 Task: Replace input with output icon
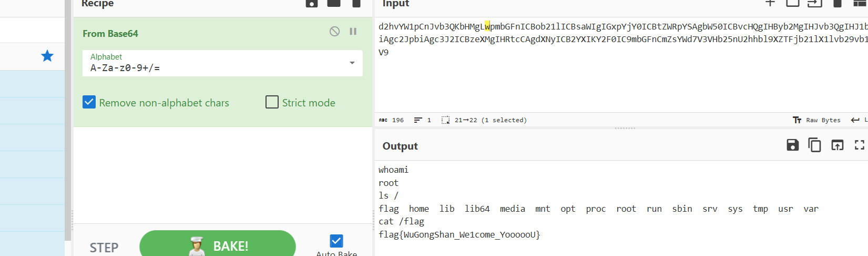click(x=837, y=145)
